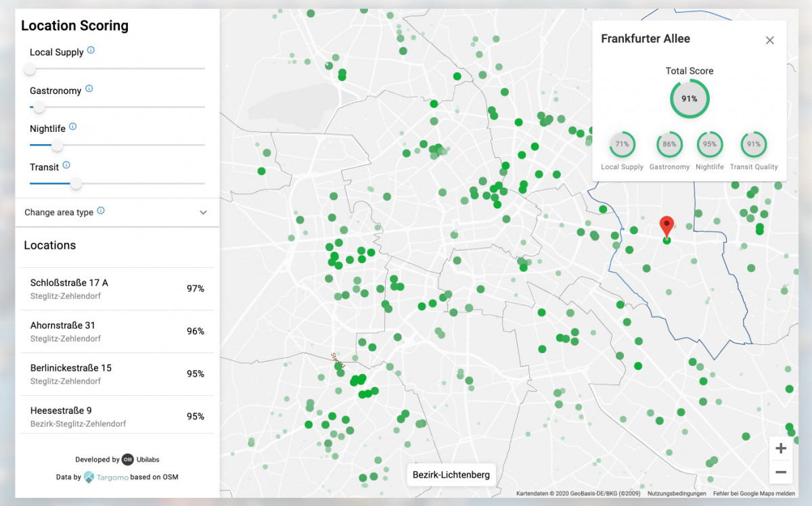The image size is (812, 506).
Task: Zoom in using the plus icon
Action: [781, 448]
